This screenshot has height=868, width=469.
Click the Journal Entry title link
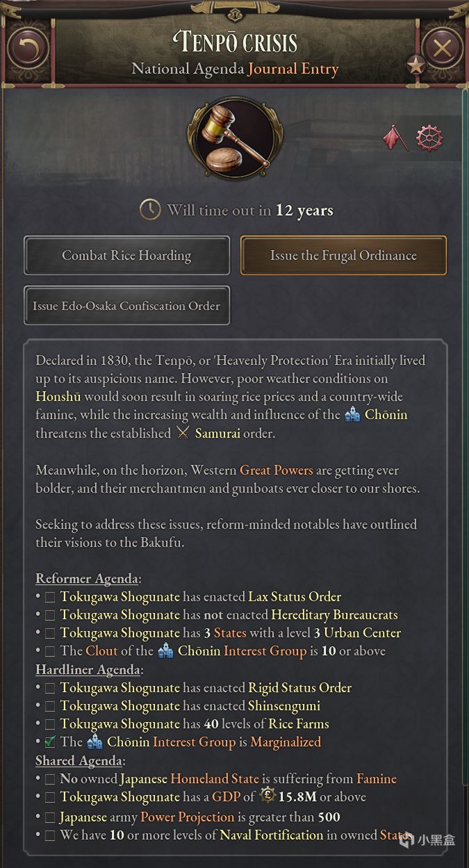click(x=293, y=69)
